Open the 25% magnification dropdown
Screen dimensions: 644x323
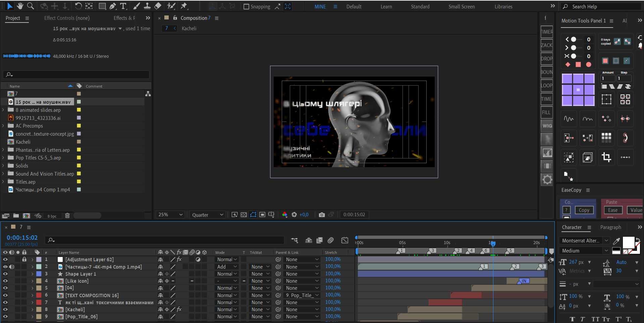pos(170,215)
